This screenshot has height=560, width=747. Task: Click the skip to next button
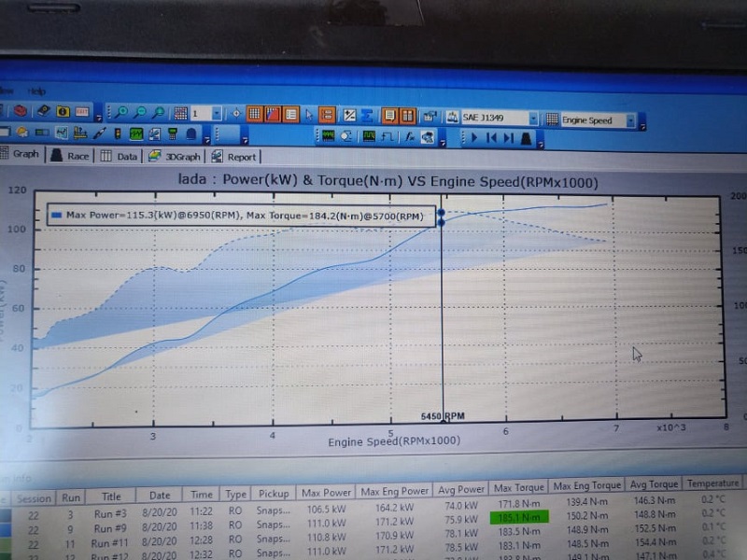click(x=508, y=138)
